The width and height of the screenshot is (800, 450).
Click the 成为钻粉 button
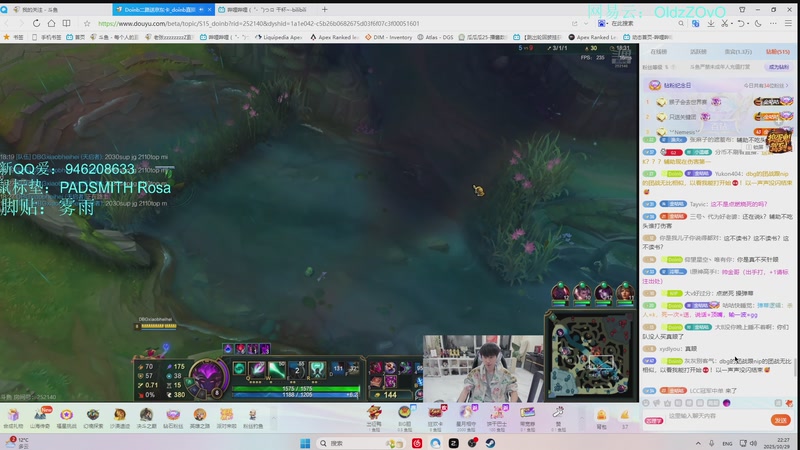(779, 67)
